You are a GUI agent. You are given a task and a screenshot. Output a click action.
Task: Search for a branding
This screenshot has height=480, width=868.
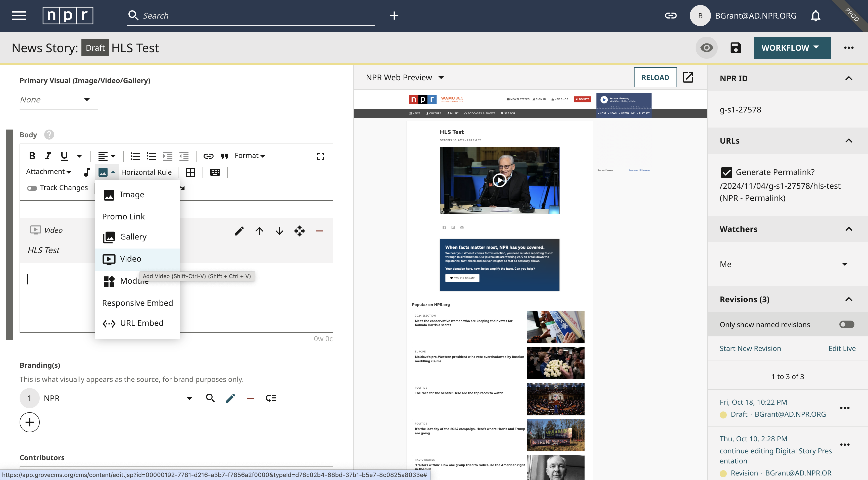point(210,398)
